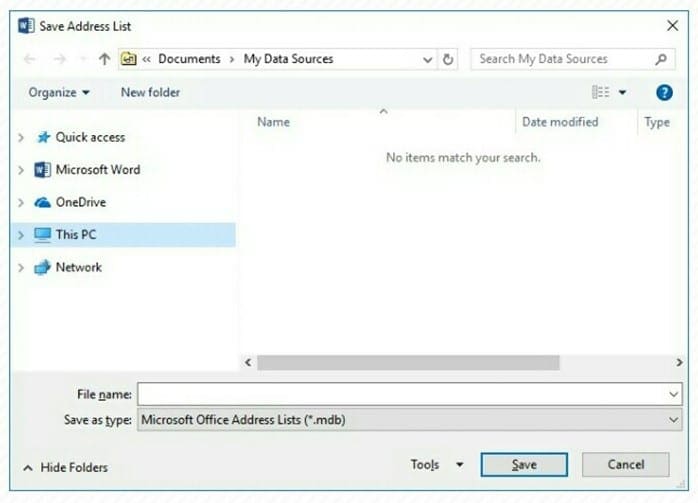The image size is (698, 503).
Task: Open the Tools dropdown menu
Action: pos(437,465)
